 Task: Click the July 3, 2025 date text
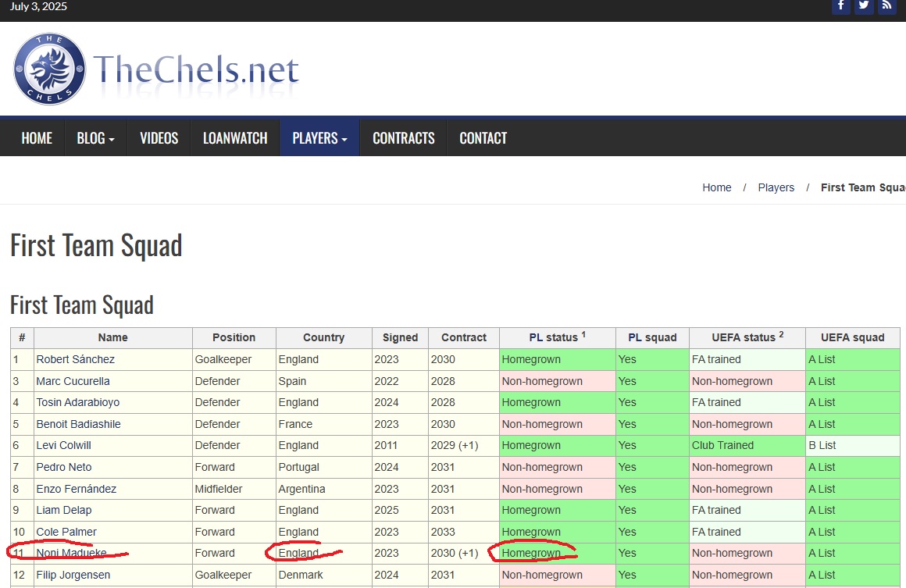38,6
